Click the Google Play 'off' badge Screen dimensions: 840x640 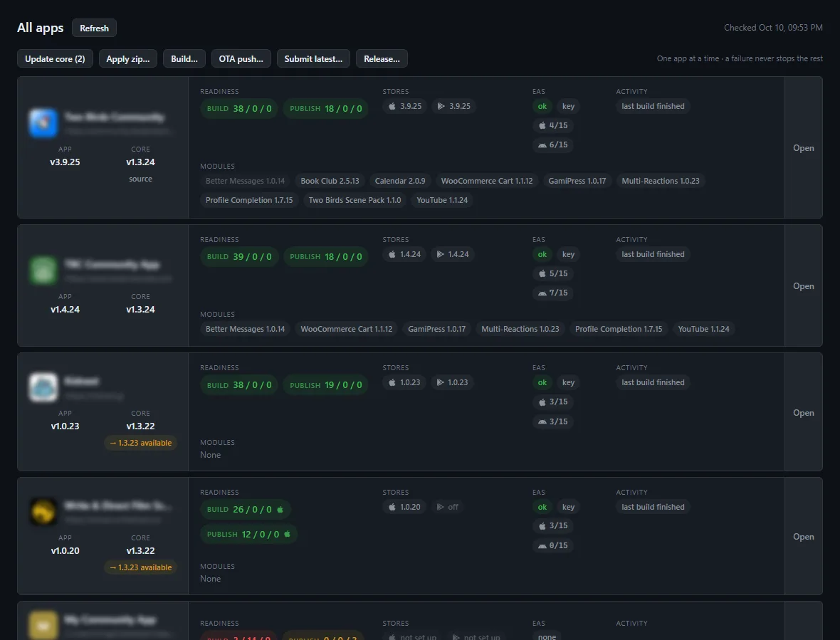[447, 507]
